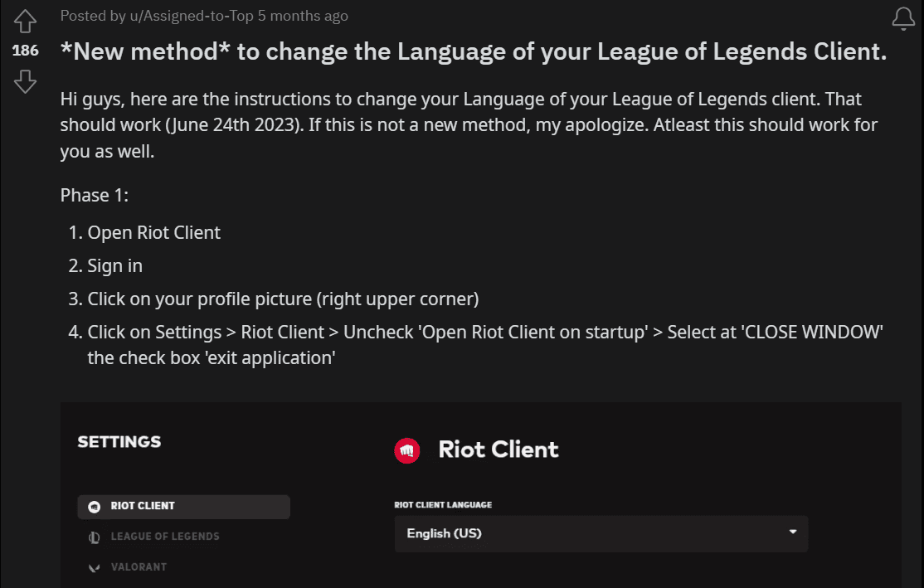Click the SETTINGS heading inside the screenshot
924x588 pixels.
pos(119,442)
